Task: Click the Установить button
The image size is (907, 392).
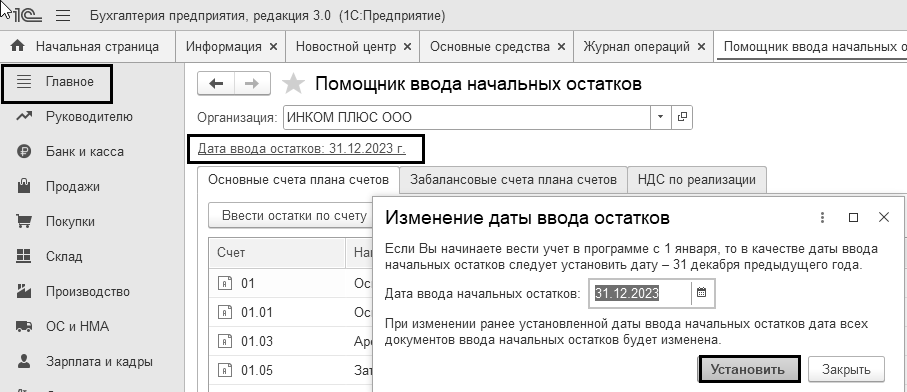Action: [749, 369]
